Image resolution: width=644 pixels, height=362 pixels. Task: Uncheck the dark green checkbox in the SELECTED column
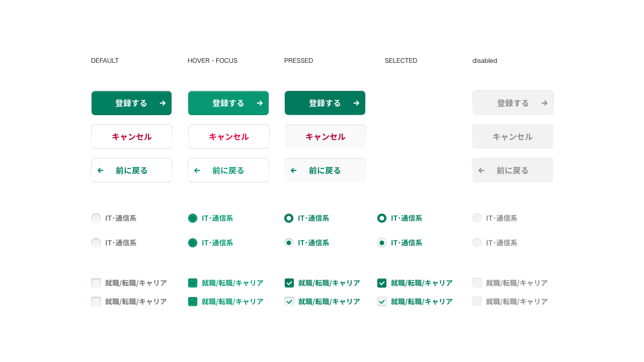382,283
